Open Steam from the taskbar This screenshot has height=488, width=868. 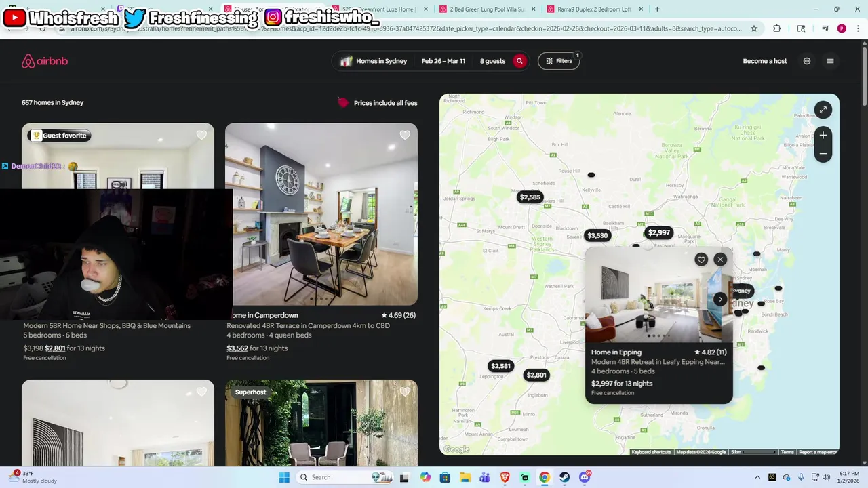564,477
